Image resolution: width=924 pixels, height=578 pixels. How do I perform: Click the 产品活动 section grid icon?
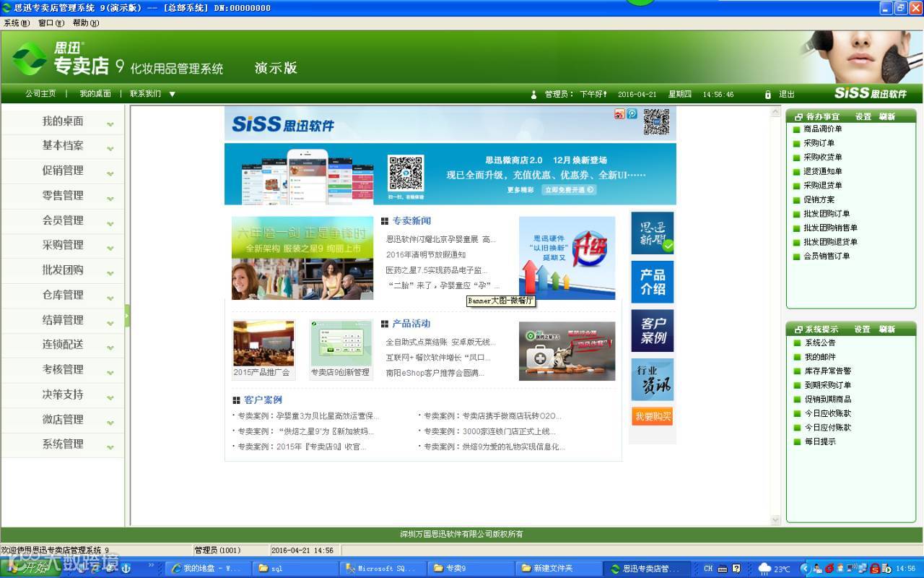click(385, 324)
